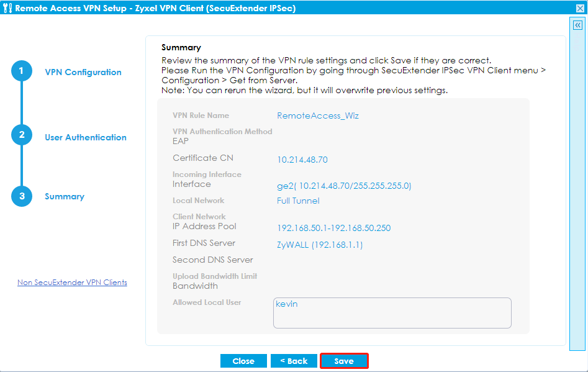Click the VPN Authentication Method label
The height and width of the screenshot is (372, 588).
click(x=222, y=132)
